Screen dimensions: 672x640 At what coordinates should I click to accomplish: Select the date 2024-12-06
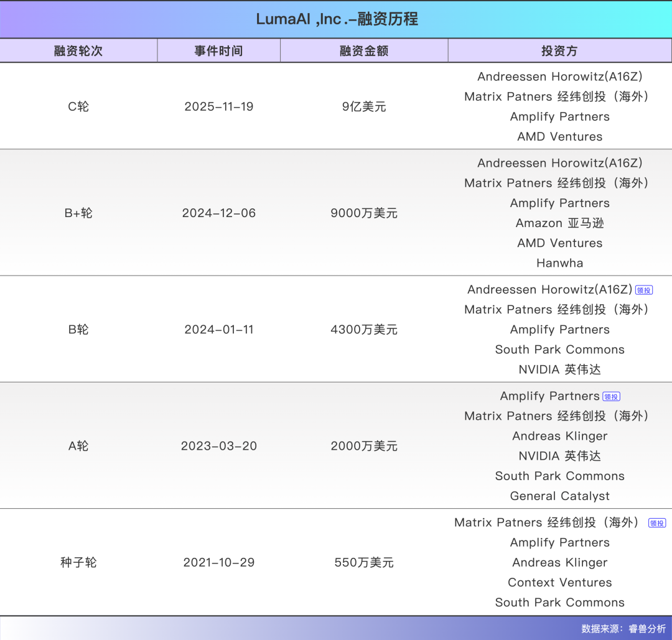click(x=218, y=213)
